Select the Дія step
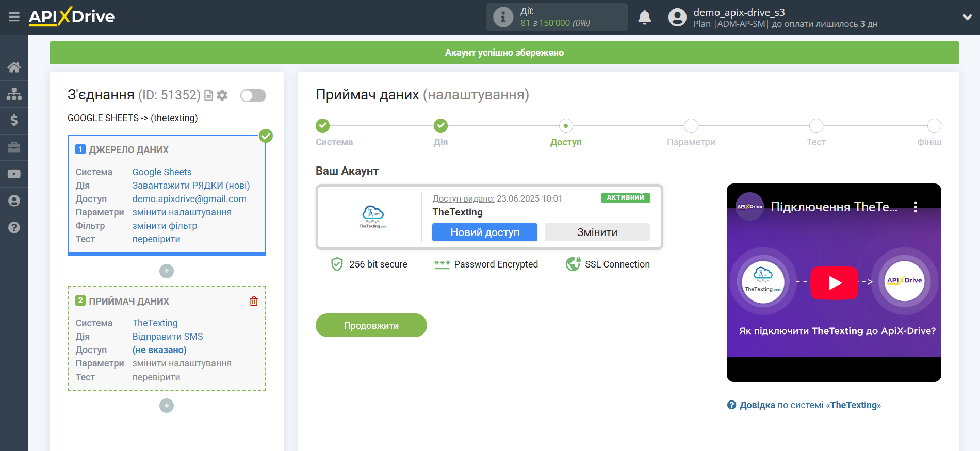The height and width of the screenshot is (451, 980). tap(440, 126)
